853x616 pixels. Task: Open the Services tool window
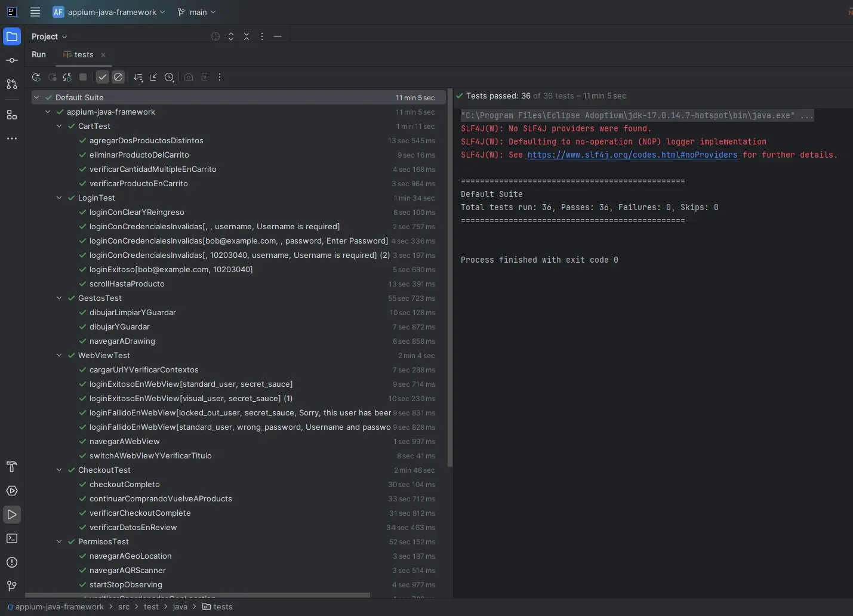(12, 491)
